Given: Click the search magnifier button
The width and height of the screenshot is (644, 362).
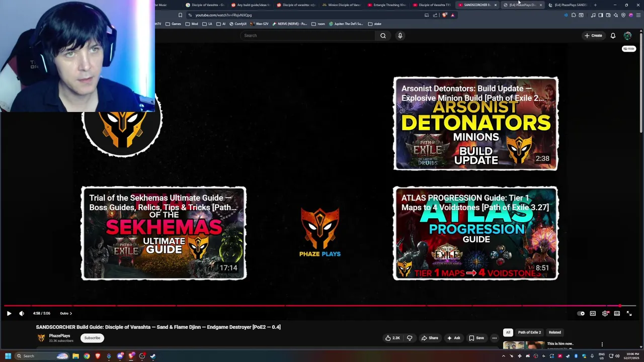Looking at the screenshot, I should point(383,36).
